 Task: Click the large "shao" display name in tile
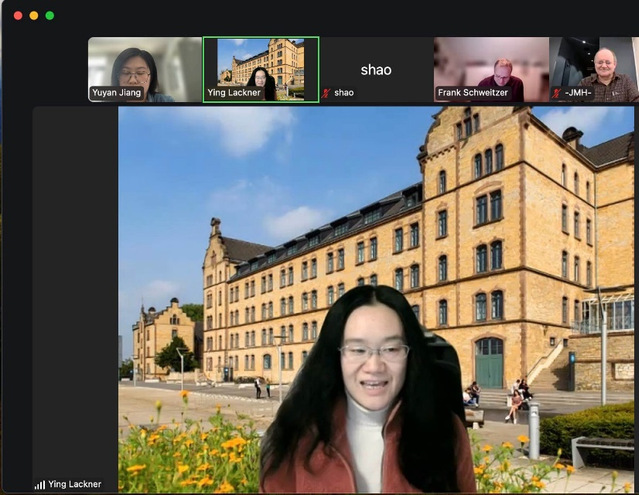pos(376,69)
